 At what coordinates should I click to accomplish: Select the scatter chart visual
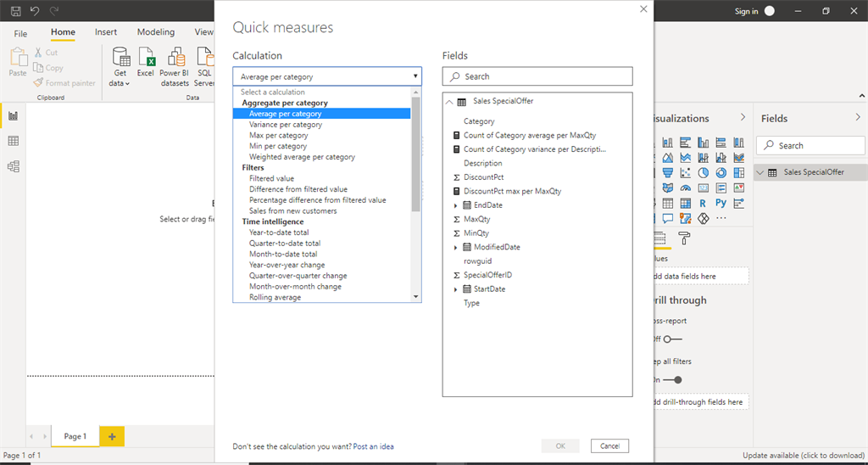coord(685,173)
